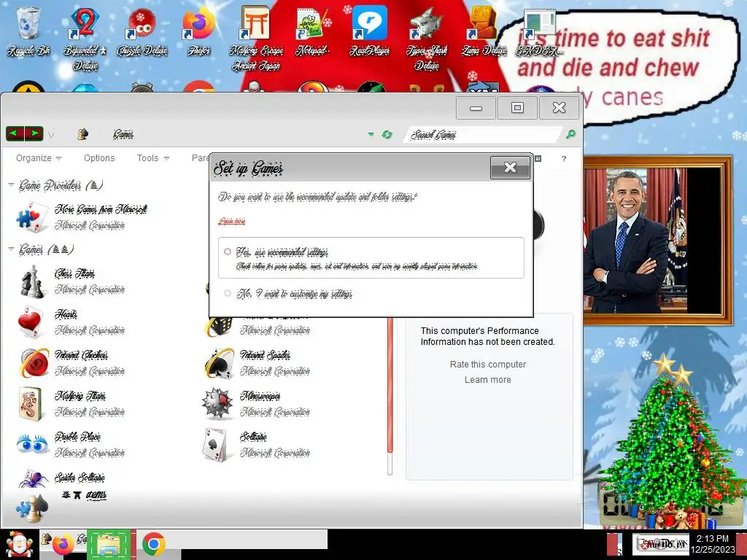Select the Chess Titans game icon
Image resolution: width=747 pixels, height=560 pixels.
click(x=32, y=281)
